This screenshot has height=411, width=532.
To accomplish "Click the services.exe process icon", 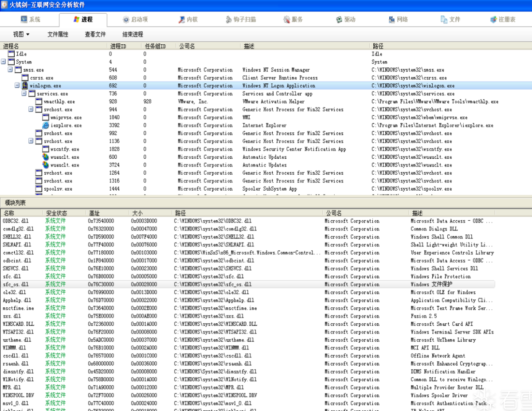I will pos(32,94).
